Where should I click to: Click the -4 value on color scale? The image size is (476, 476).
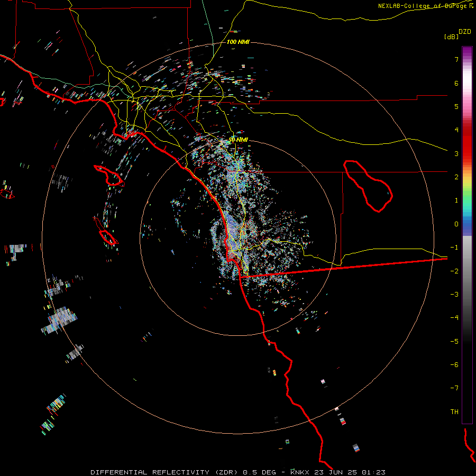click(454, 318)
